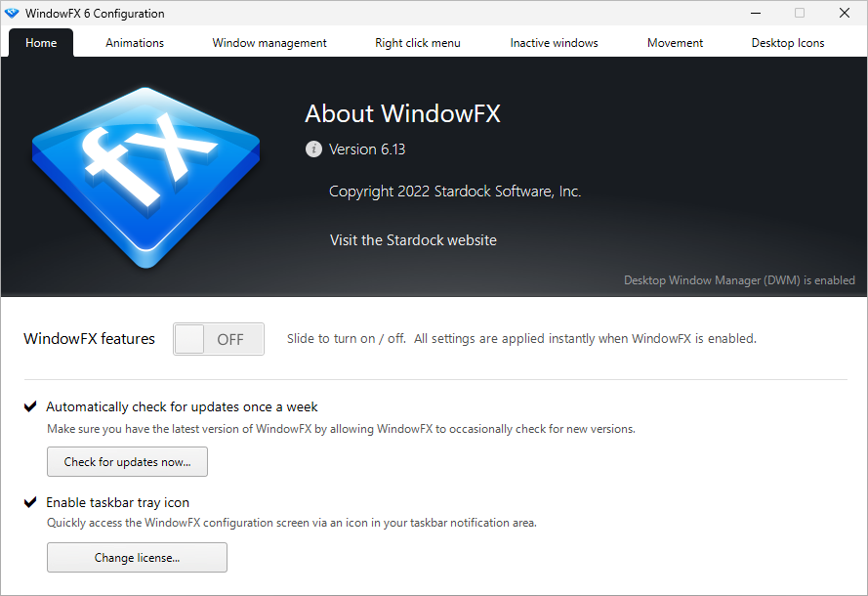868x596 pixels.
Task: Click the Version 6.13 label
Action: tap(368, 149)
